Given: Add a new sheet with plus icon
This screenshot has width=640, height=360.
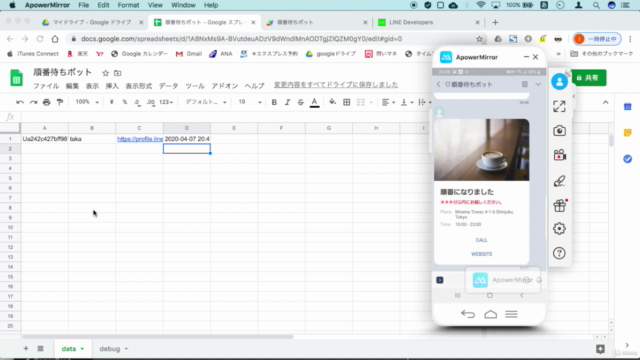Looking at the screenshot, I should (x=26, y=349).
